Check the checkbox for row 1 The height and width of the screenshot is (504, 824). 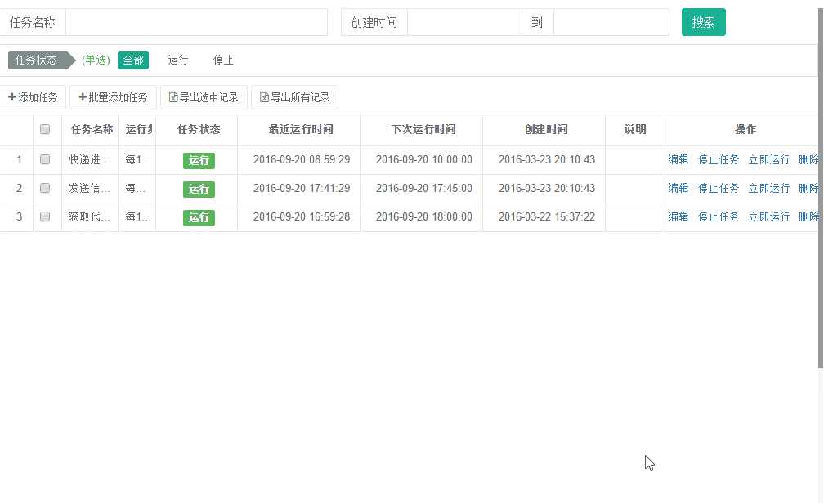pyautogui.click(x=45, y=159)
